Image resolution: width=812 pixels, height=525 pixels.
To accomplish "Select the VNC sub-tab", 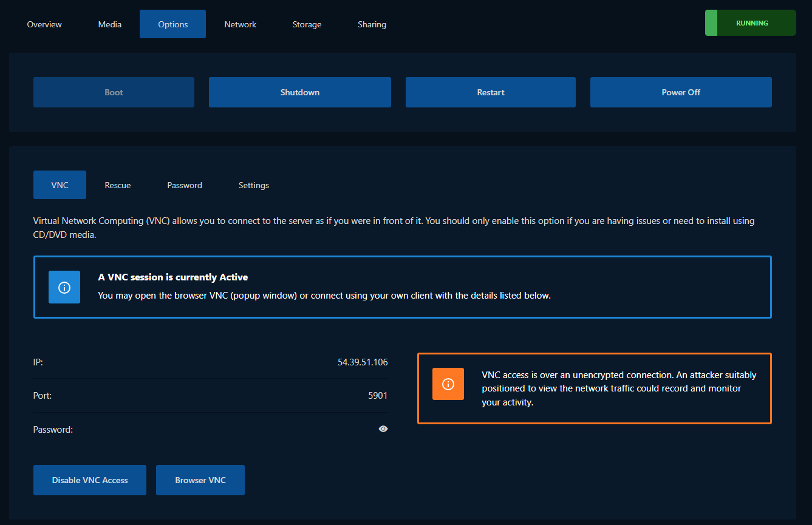I will point(60,185).
